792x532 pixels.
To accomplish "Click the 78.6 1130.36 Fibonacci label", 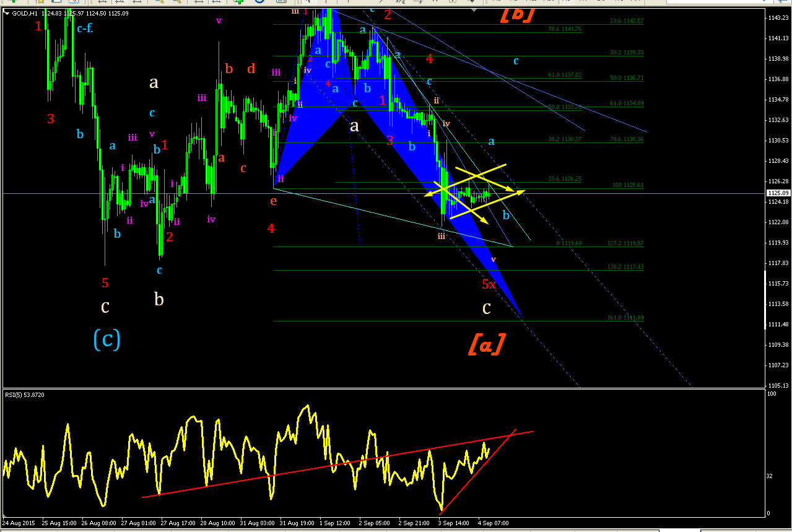I will pyautogui.click(x=627, y=139).
